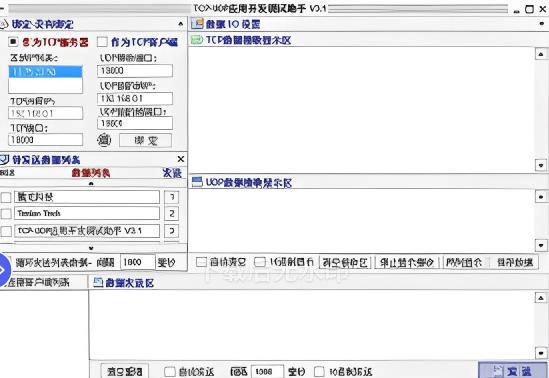
Task: Click the 发送 column header in data list
Action: pos(172,173)
